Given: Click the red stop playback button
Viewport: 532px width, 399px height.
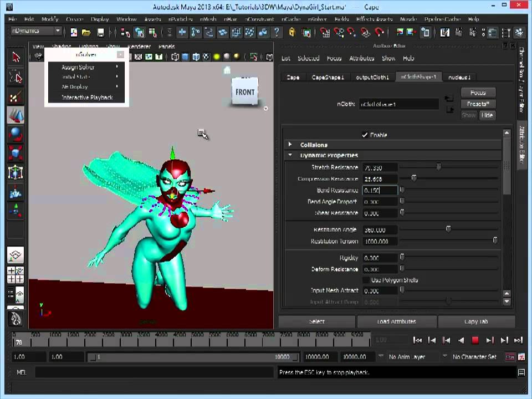Looking at the screenshot, I should 475,340.
